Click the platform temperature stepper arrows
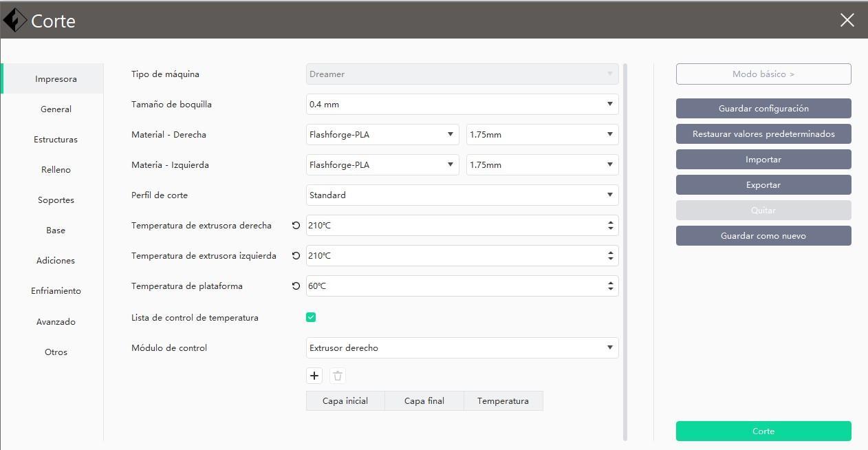Screen dimensions: 868x450 [x=610, y=286]
